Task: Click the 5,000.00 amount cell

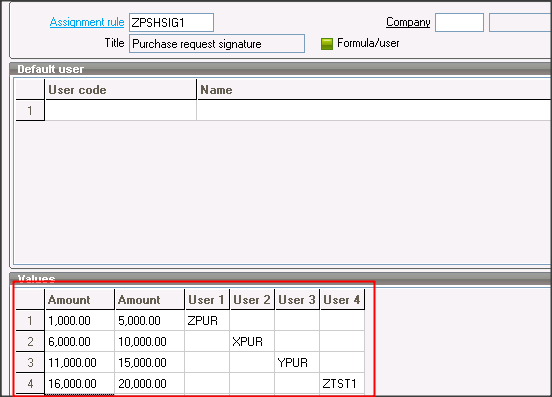Action: coord(150,320)
